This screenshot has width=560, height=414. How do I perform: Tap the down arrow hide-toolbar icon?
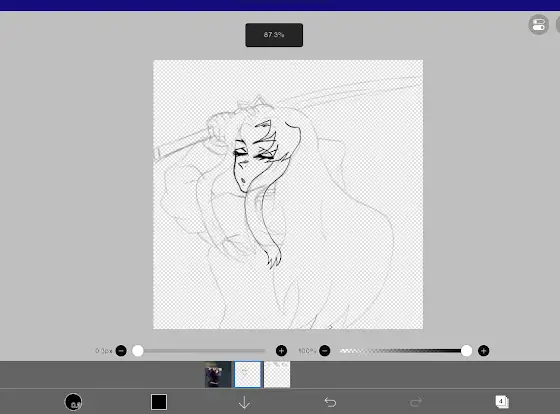[244, 402]
